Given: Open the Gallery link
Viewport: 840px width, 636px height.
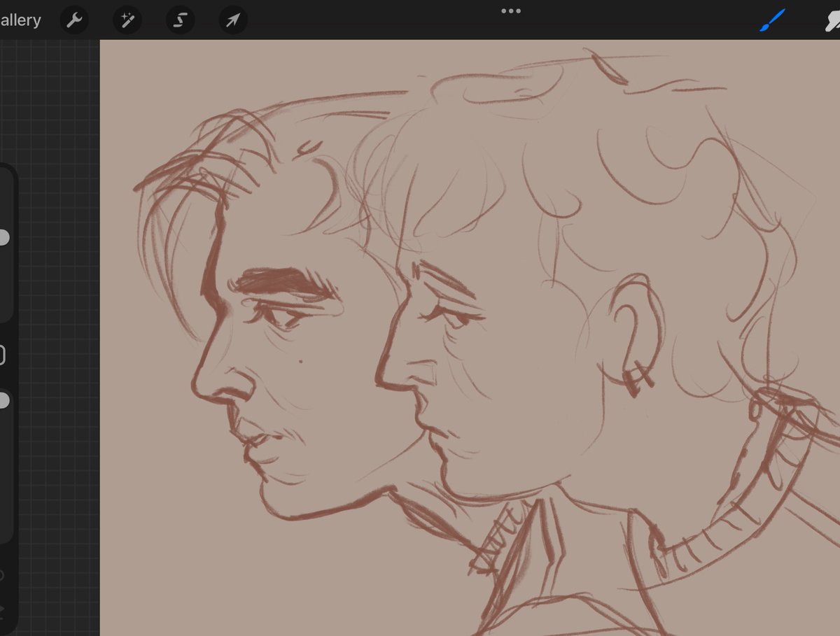Looking at the screenshot, I should pyautogui.click(x=20, y=20).
